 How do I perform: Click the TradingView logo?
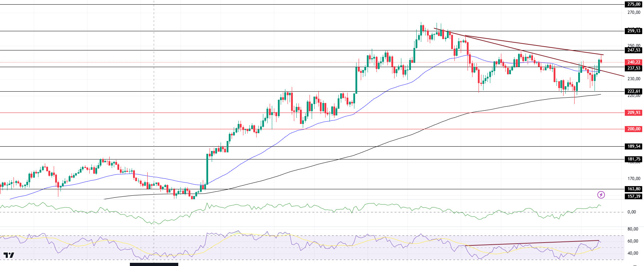9,255
